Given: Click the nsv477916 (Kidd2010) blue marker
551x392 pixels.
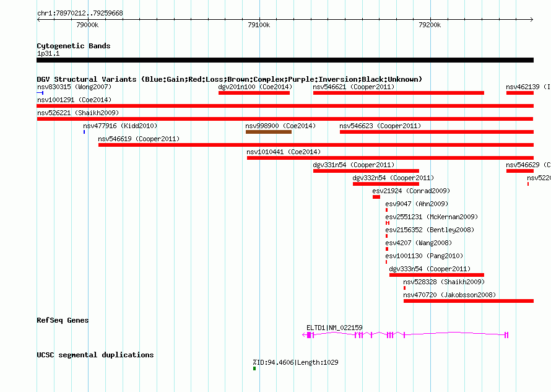Looking at the screenshot, I should pyautogui.click(x=84, y=132).
